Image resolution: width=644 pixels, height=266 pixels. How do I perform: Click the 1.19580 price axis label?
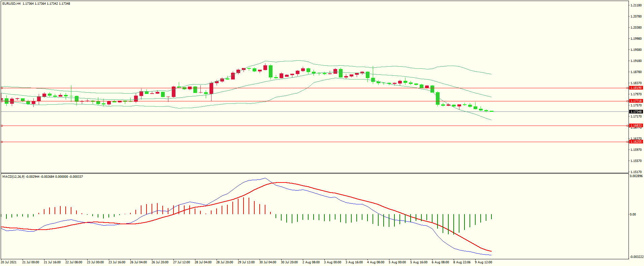pos(636,50)
